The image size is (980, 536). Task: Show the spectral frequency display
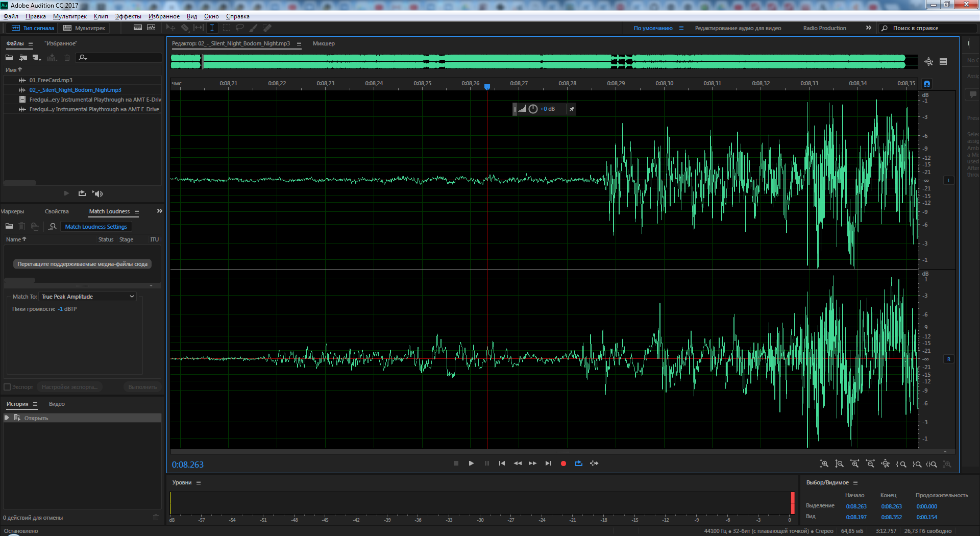[x=138, y=28]
